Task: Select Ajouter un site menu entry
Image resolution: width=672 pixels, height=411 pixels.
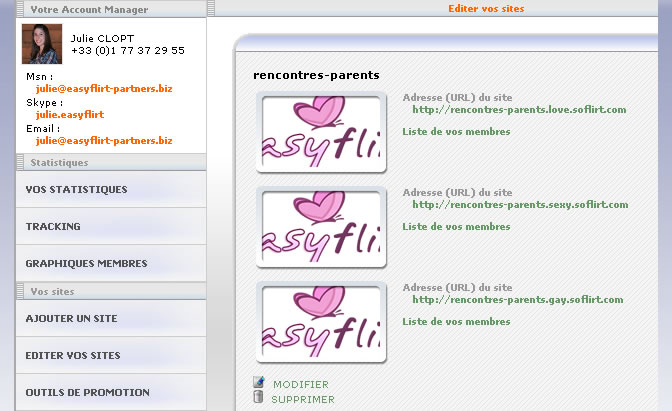Action: pyautogui.click(x=111, y=318)
